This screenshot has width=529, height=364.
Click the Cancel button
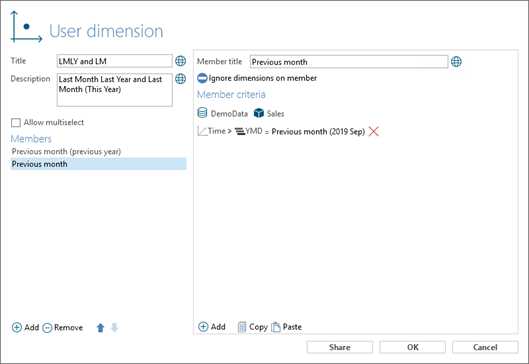click(485, 347)
